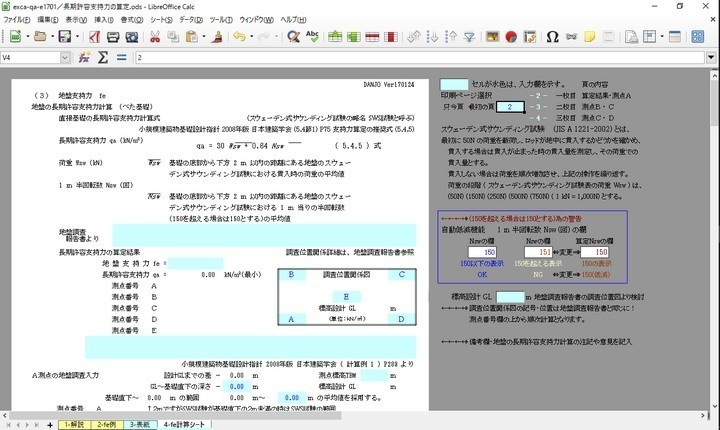This screenshot has height=430, width=720.
Task: Open the Undo history dropdown arrow
Action: pos(251,37)
